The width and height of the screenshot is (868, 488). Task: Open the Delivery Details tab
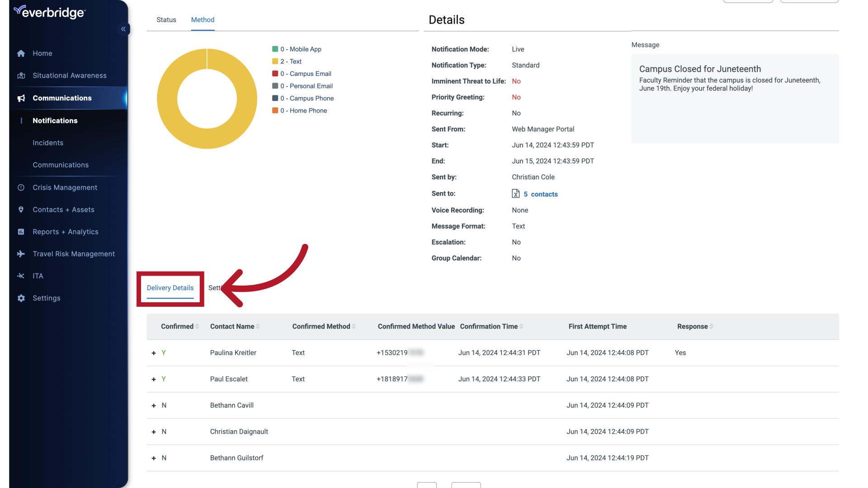[x=170, y=288]
